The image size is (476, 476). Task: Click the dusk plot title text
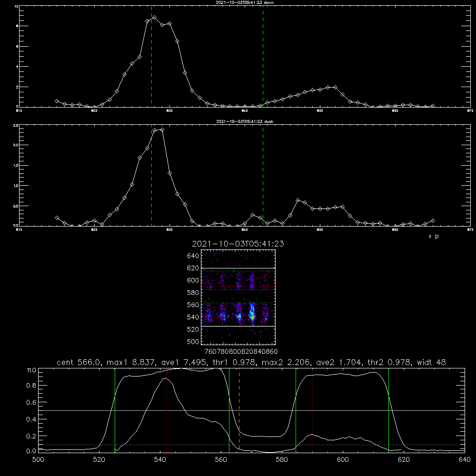pyautogui.click(x=245, y=121)
